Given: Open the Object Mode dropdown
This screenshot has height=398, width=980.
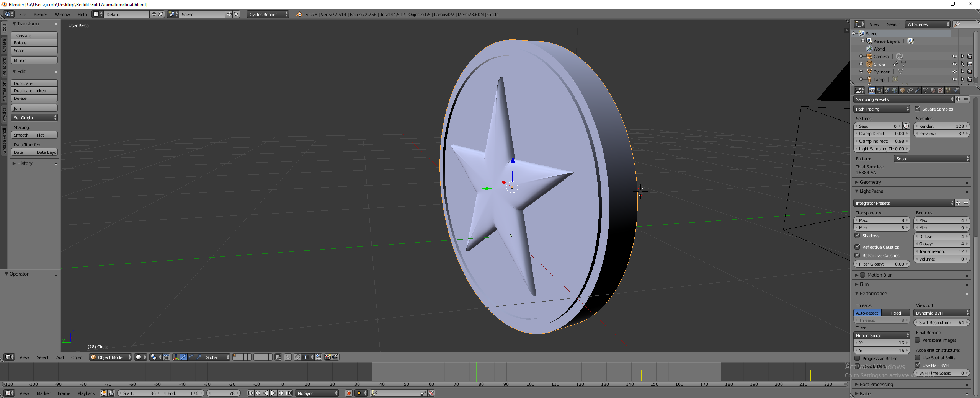Looking at the screenshot, I should point(111,357).
